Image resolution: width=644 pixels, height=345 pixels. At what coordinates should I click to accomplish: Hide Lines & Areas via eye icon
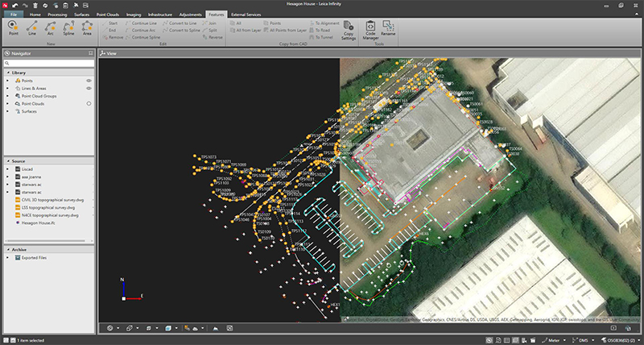point(89,89)
